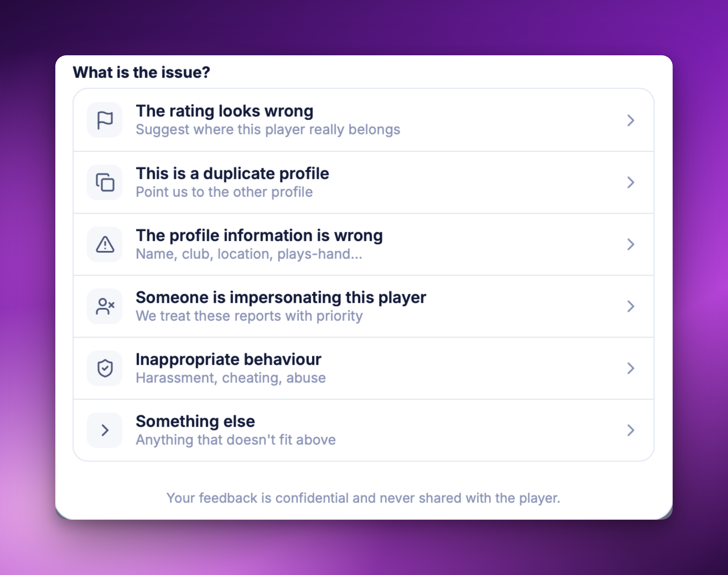Click the shield checkmark icon
The height and width of the screenshot is (575, 728).
pos(105,368)
